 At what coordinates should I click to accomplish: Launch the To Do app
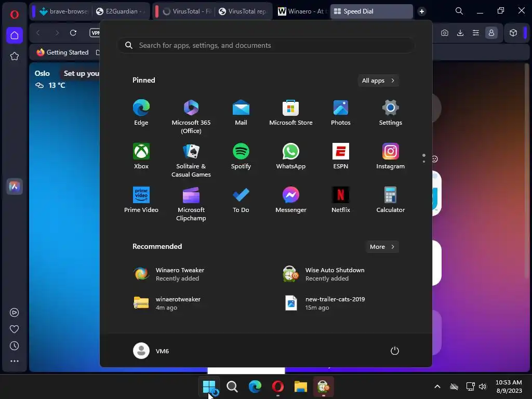pos(241,200)
